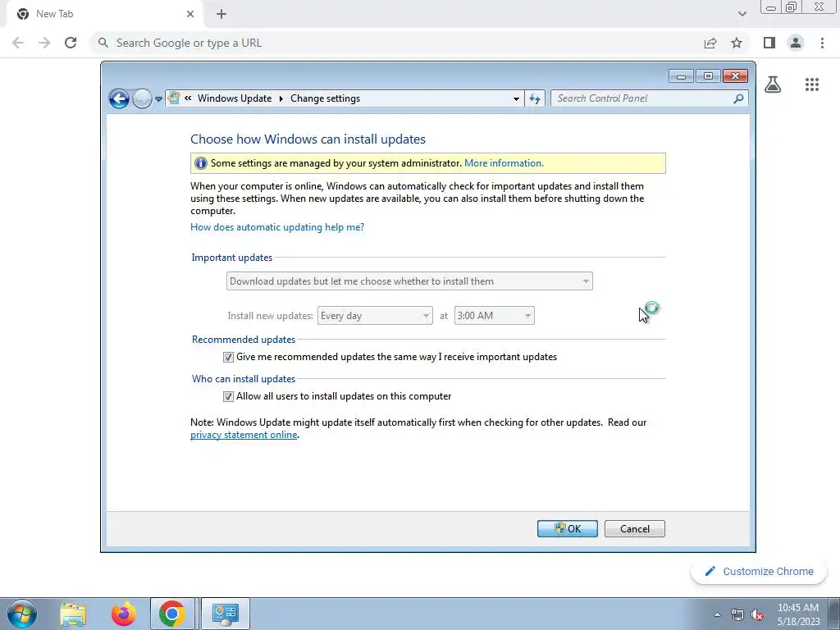This screenshot has width=840, height=630.
Task: Switch to Chrome in the taskbar
Action: point(172,614)
